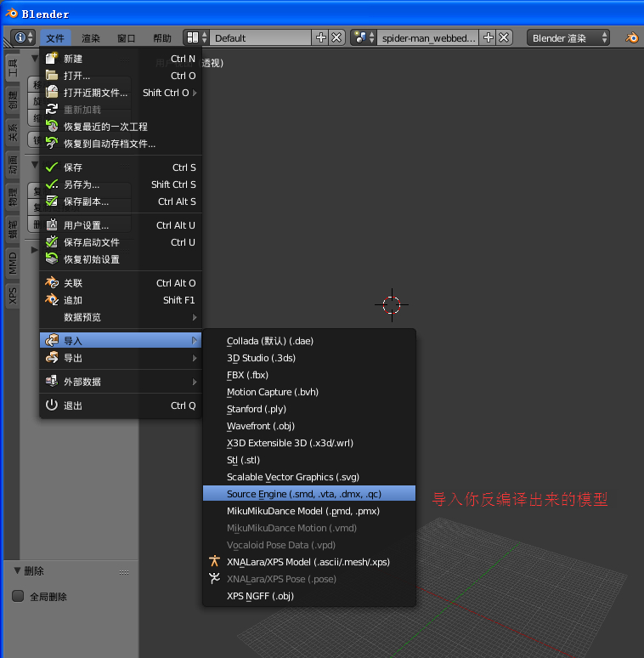Screen dimensions: 644x658
Task: Click 退出 (Quit) entry
Action: point(121,406)
